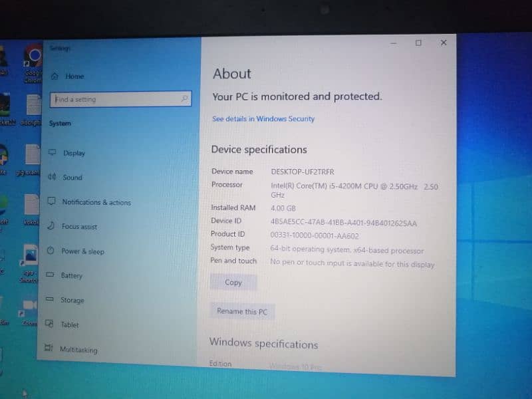Select Product ID 00331-10000-00001-AA602
This screenshot has height=399, width=532.
pos(315,235)
